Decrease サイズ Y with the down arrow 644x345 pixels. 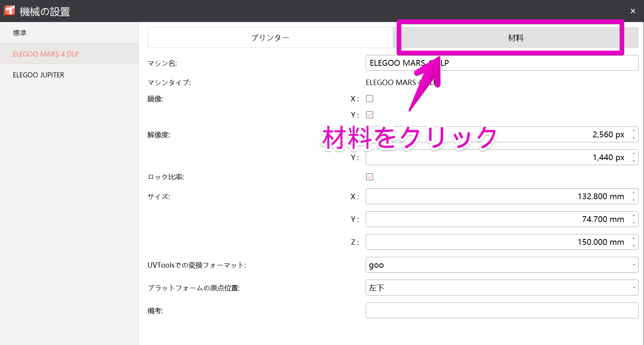point(634,223)
